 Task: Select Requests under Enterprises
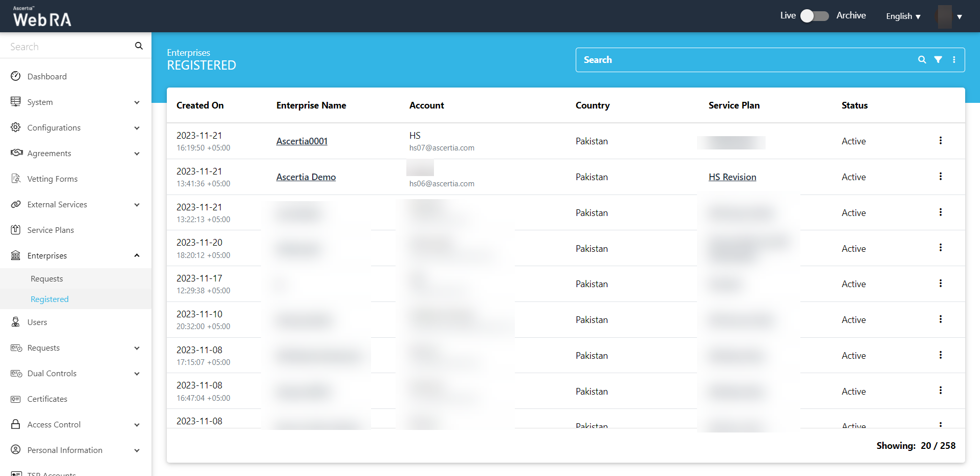(x=47, y=279)
